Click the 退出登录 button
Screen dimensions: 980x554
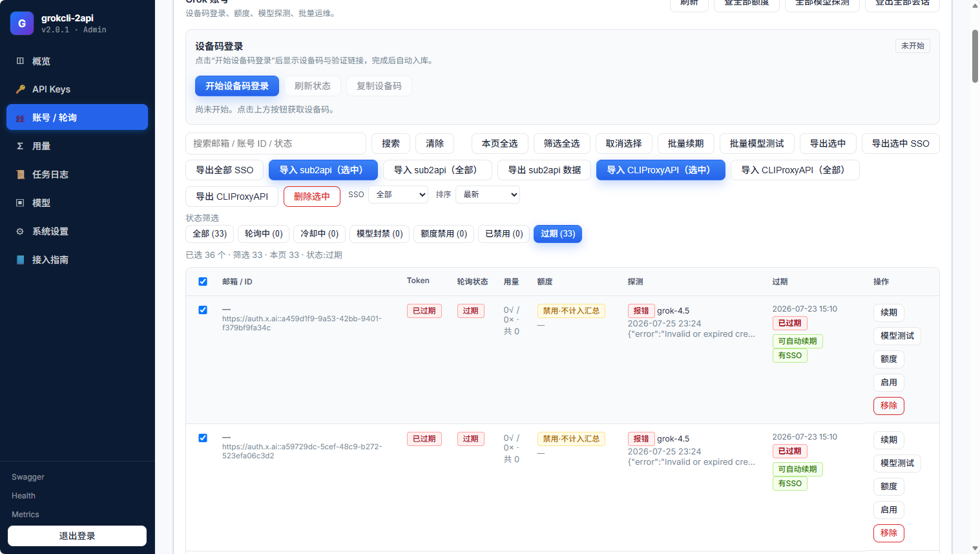77,536
